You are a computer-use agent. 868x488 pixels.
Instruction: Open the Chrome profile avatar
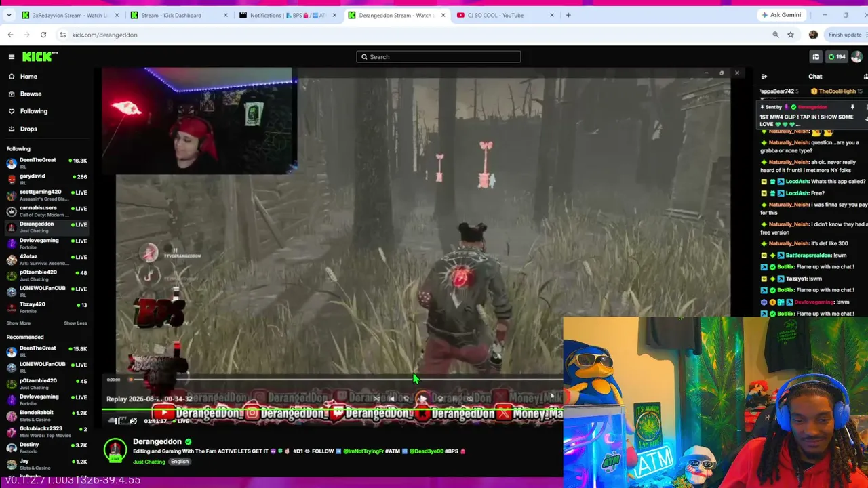(x=813, y=35)
